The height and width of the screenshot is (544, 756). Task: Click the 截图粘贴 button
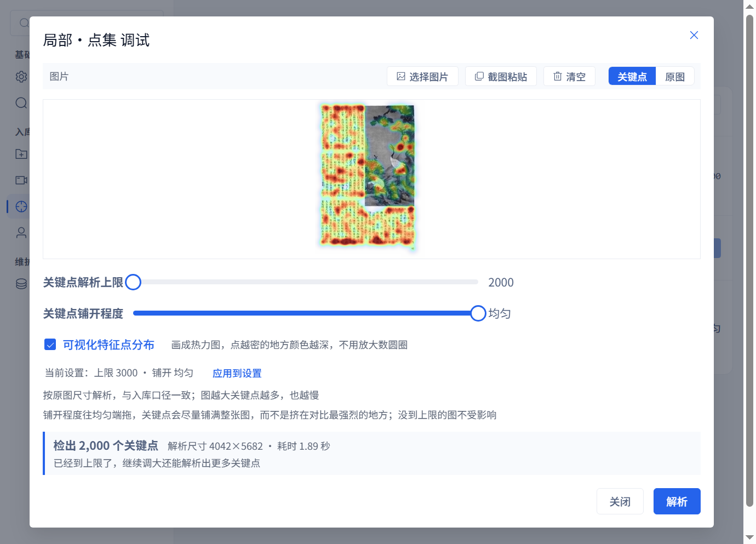(x=501, y=77)
